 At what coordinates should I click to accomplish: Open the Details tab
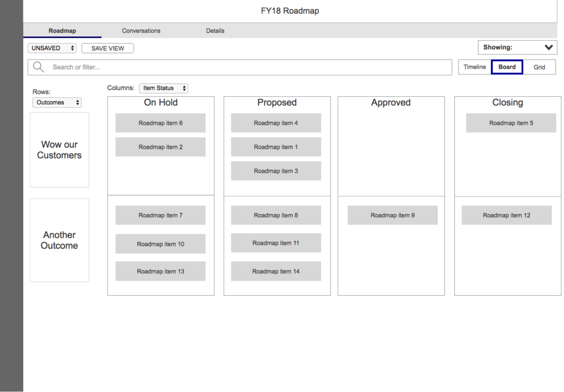coord(215,31)
